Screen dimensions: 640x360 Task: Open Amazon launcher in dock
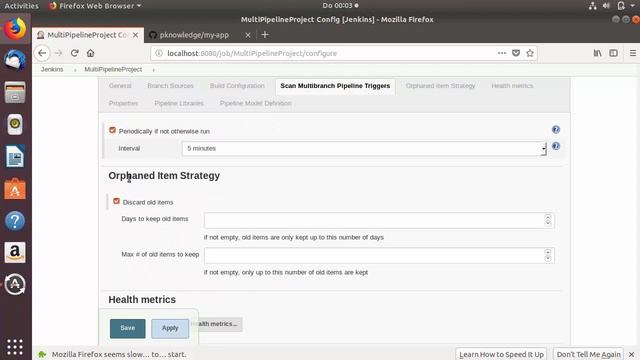15,252
